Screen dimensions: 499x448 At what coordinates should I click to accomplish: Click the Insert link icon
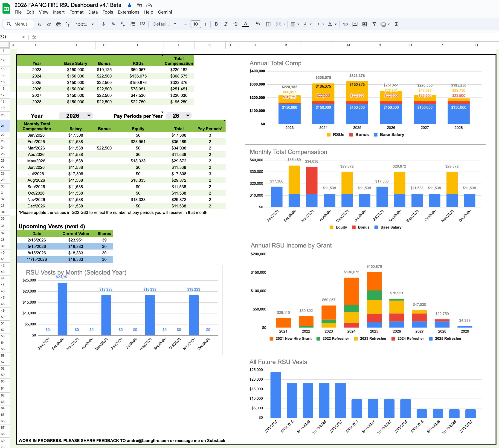click(x=345, y=24)
